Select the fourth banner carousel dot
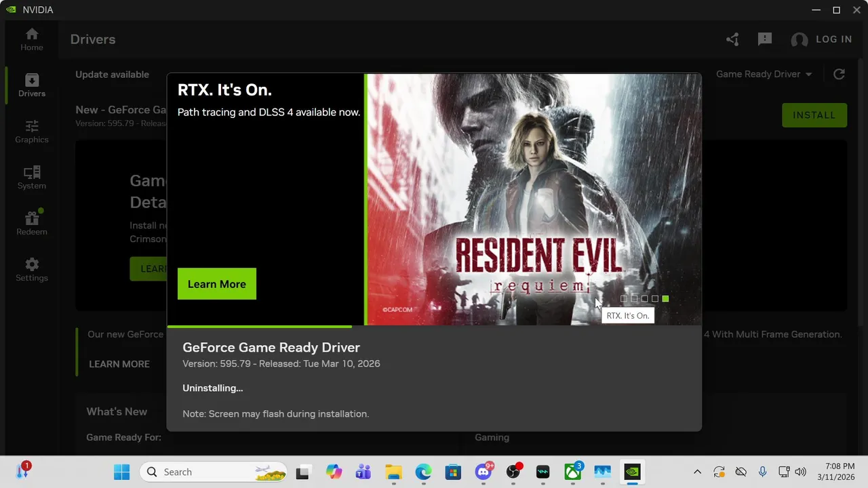 pos(655,299)
